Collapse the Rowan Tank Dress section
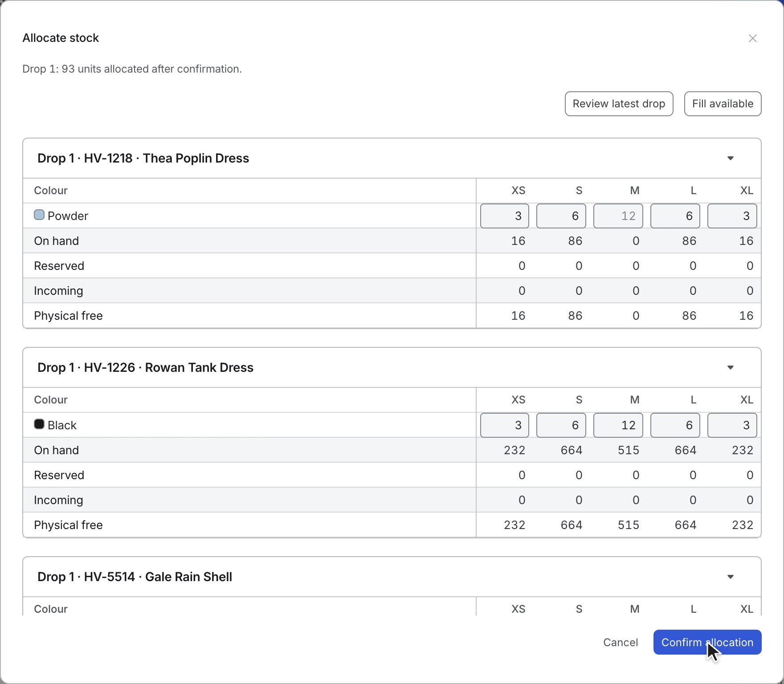The height and width of the screenshot is (684, 784). click(730, 367)
